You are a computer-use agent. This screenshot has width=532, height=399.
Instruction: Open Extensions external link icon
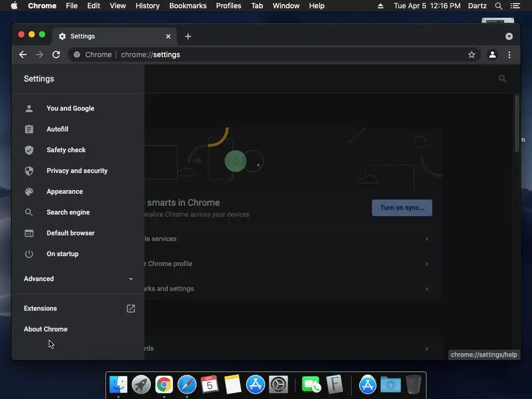(131, 309)
